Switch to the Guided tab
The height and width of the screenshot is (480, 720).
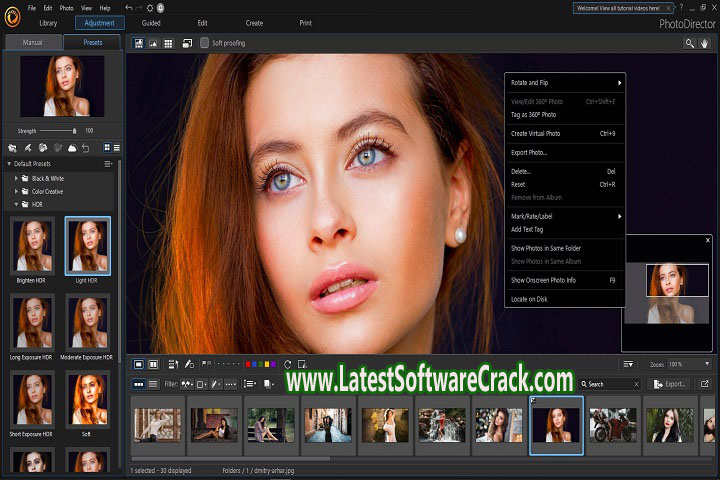coord(151,23)
